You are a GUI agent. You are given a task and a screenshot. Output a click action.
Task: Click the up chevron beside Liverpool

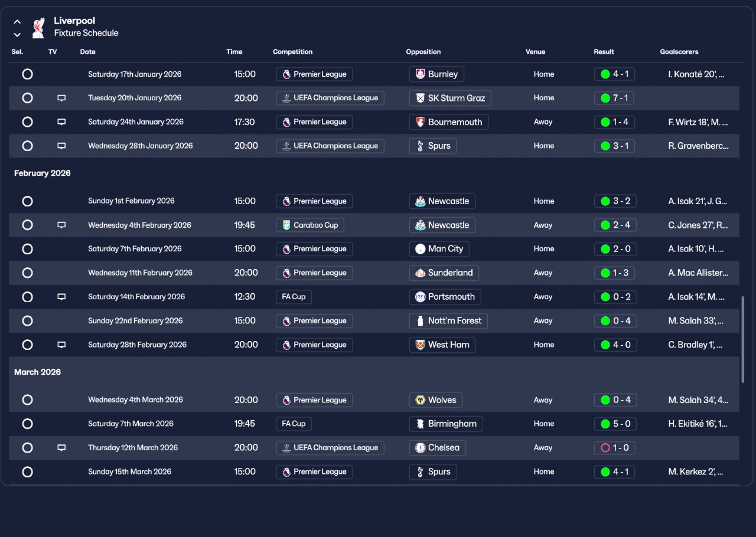pyautogui.click(x=17, y=22)
